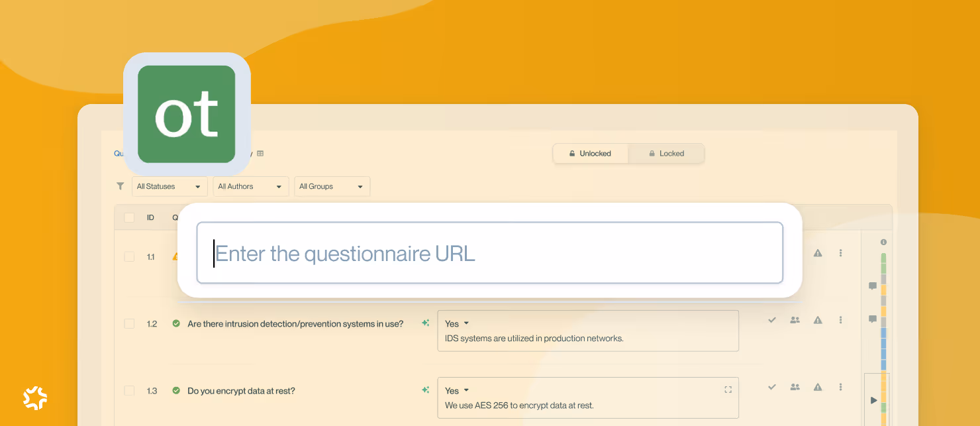Click the '1.3' row ID
Image resolution: width=980 pixels, height=426 pixels.
[x=152, y=390]
